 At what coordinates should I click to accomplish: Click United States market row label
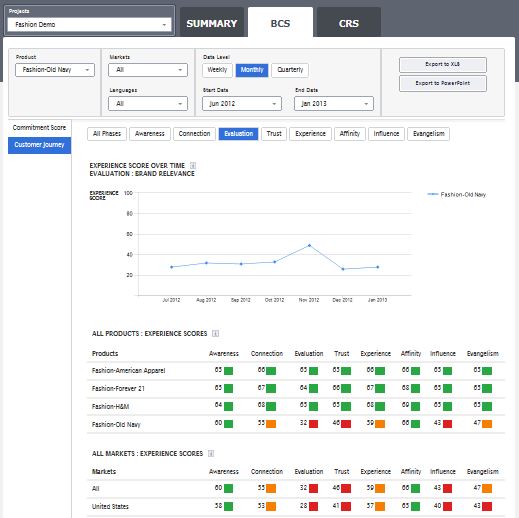coord(110,507)
